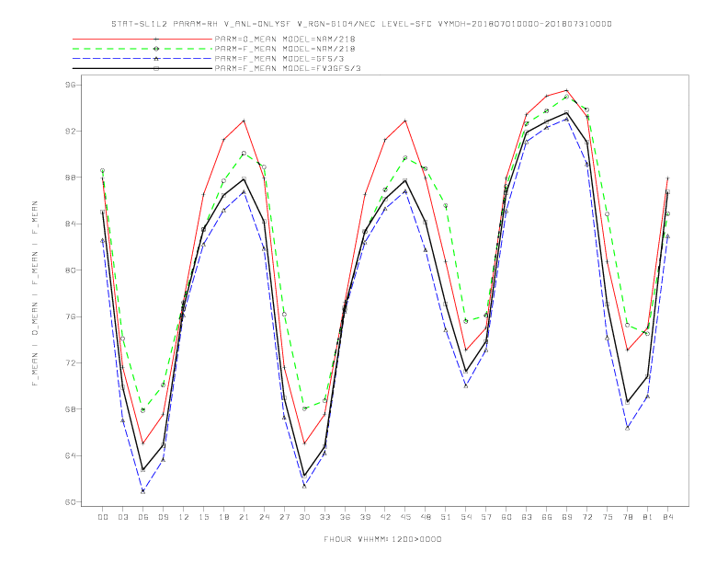Click the x-axis forecast hour label 09

pyautogui.click(x=163, y=517)
